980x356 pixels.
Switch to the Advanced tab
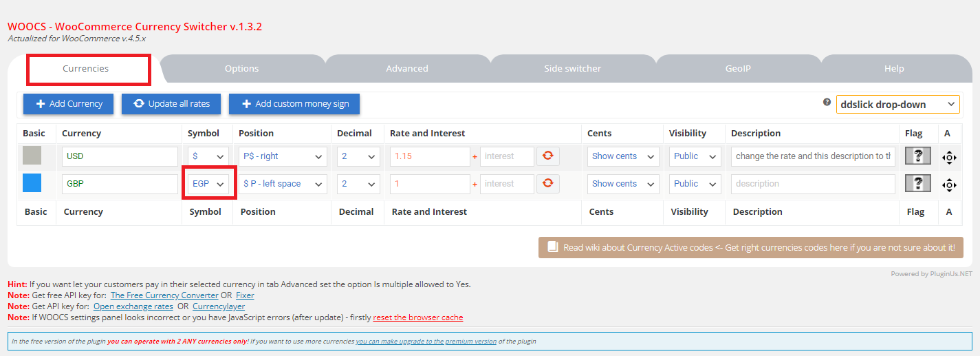coord(407,69)
